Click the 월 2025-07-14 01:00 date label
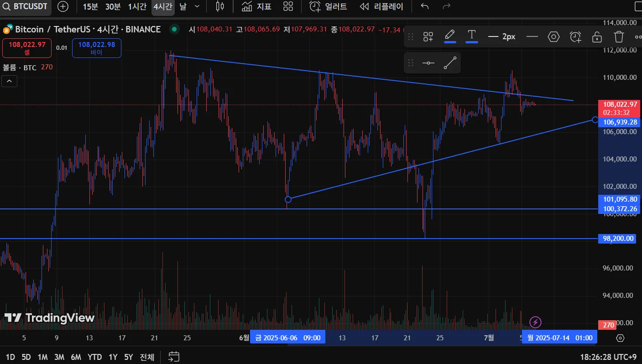Image resolution: width=642 pixels, height=364 pixels. pyautogui.click(x=559, y=338)
